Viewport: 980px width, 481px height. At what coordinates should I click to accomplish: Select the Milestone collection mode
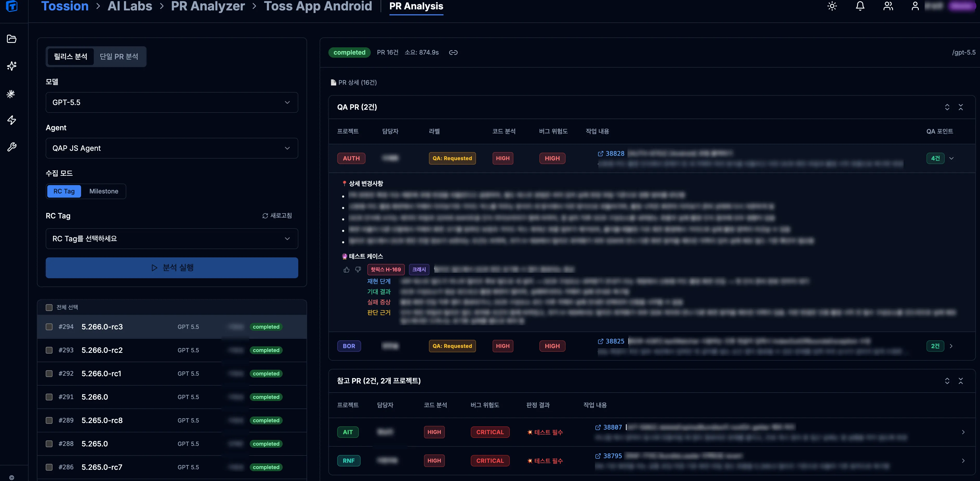click(x=103, y=191)
